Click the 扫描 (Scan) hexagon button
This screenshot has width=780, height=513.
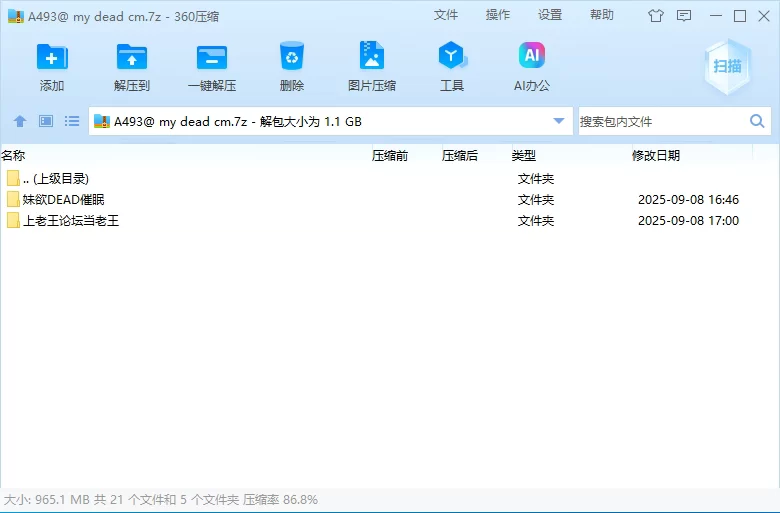click(727, 66)
